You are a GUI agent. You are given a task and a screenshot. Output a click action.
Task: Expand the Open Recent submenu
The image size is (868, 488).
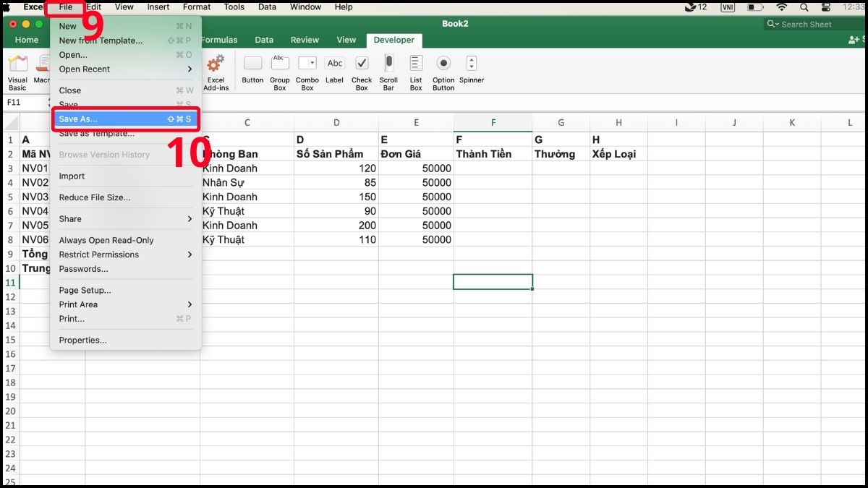click(190, 69)
